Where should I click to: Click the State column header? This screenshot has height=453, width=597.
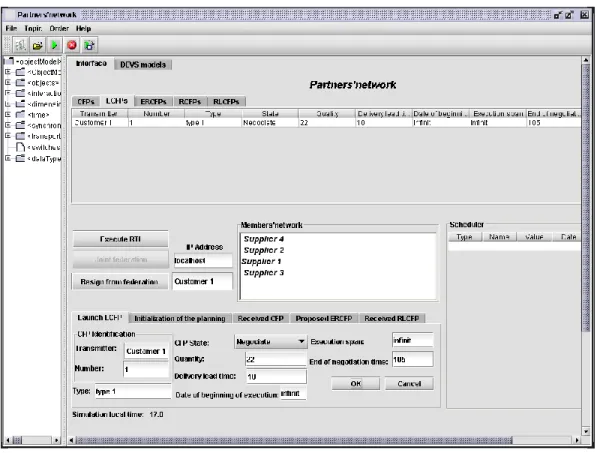[x=270, y=113]
